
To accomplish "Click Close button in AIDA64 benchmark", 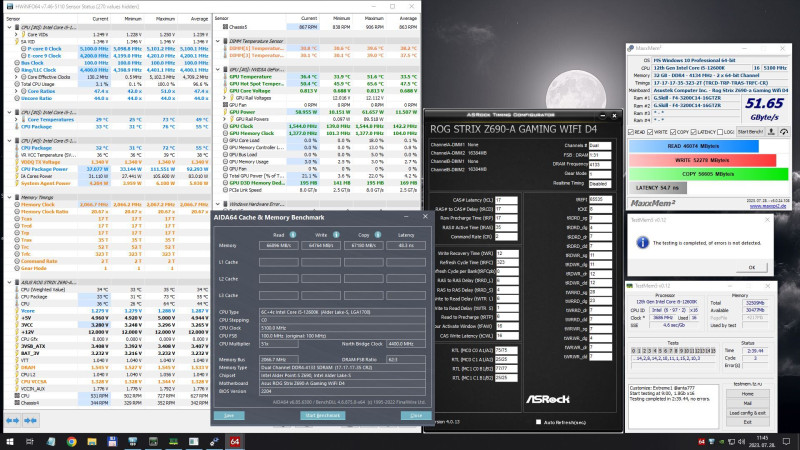I will coord(416,415).
